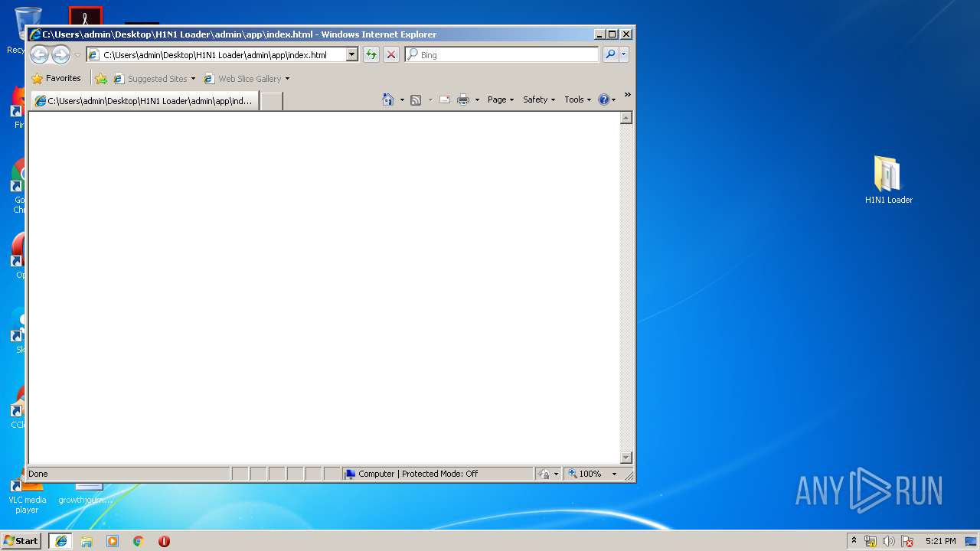Select Adobe Reader desktop icon

tap(85, 16)
